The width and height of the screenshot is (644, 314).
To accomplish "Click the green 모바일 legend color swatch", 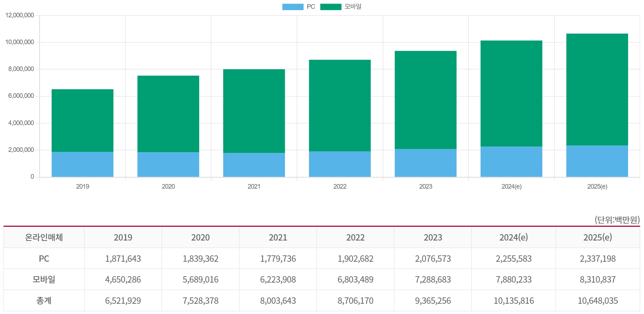I will click(x=331, y=7).
